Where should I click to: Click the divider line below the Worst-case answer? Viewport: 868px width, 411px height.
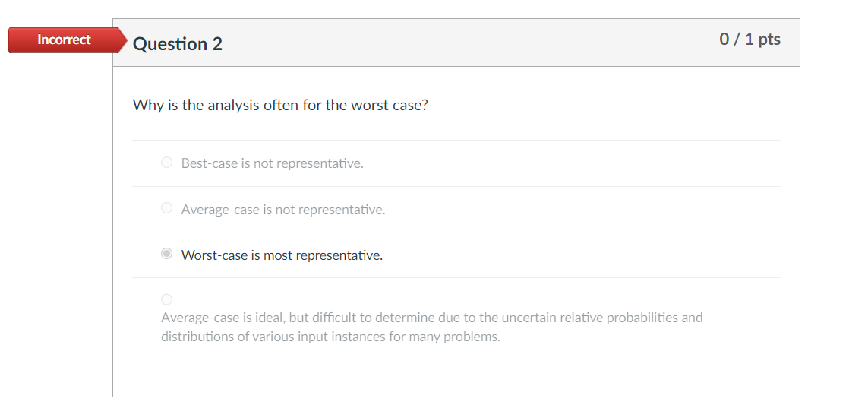click(456, 277)
